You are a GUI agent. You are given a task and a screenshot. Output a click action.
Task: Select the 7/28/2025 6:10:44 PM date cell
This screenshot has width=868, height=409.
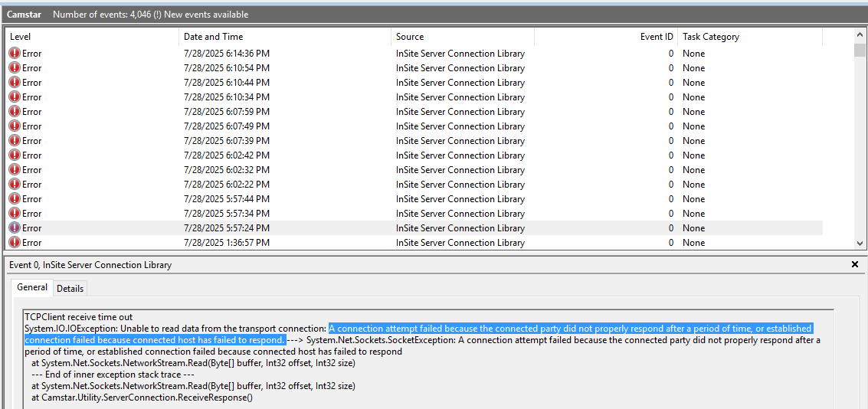[227, 83]
